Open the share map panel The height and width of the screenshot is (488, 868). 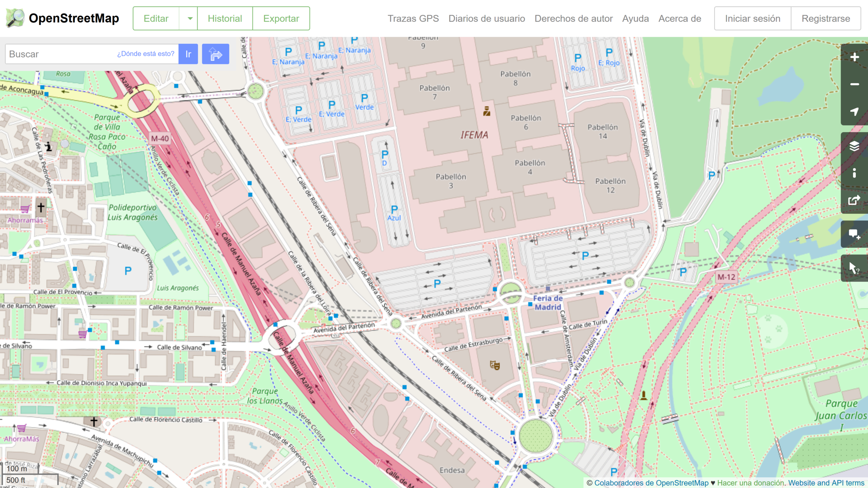click(x=854, y=200)
